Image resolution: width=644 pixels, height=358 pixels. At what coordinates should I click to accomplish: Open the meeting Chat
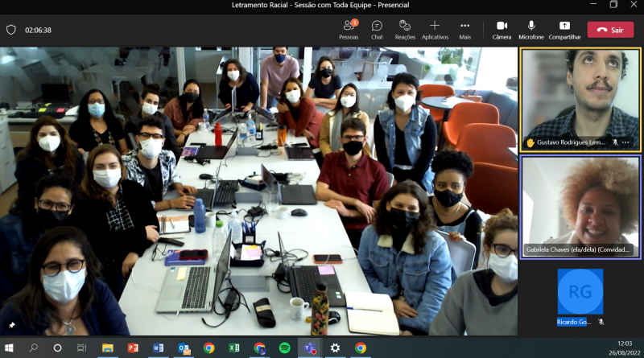coord(377,30)
